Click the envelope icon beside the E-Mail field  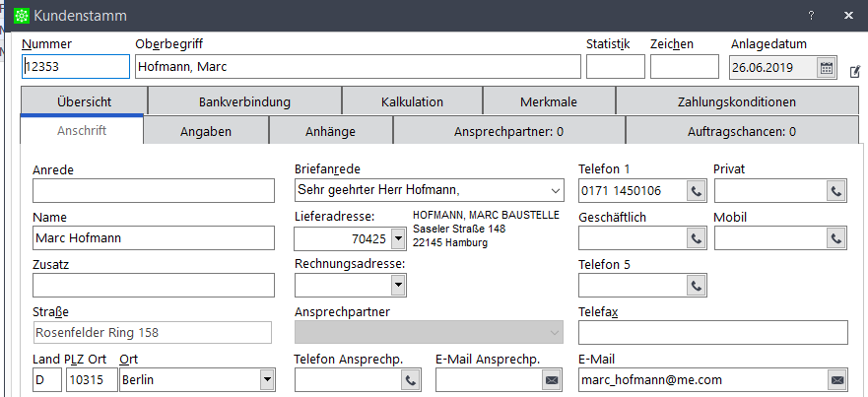point(837,380)
